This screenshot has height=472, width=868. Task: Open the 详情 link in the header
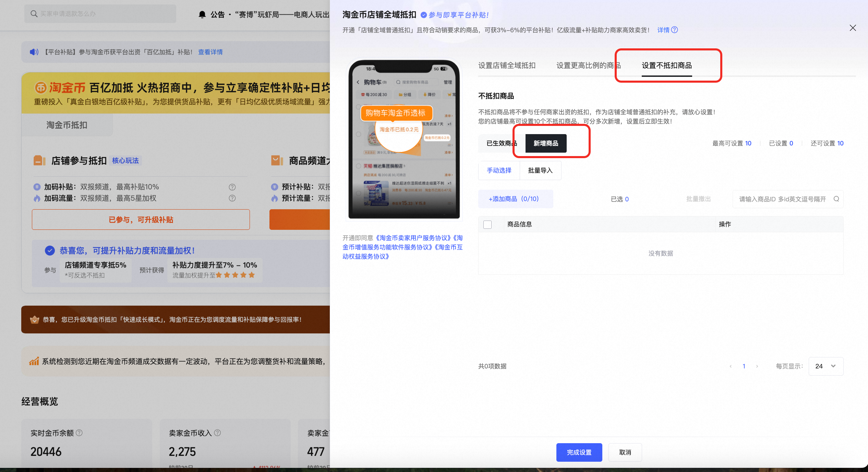pyautogui.click(x=663, y=30)
